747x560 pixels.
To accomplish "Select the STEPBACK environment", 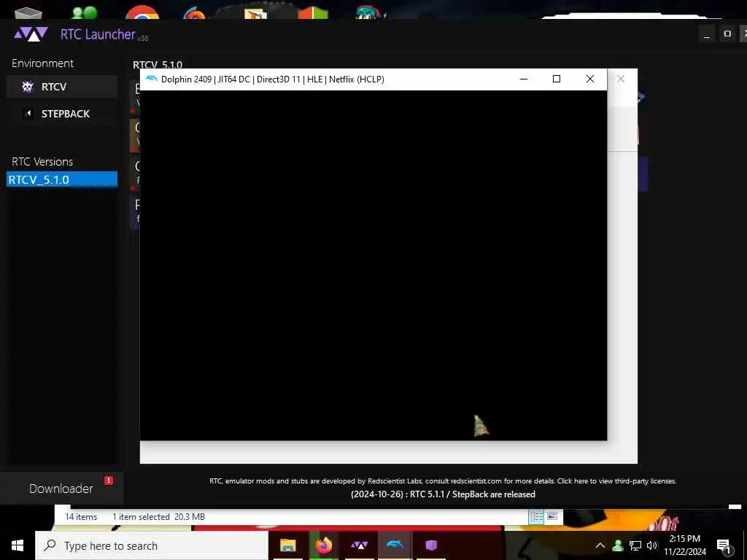I will pos(62,114).
